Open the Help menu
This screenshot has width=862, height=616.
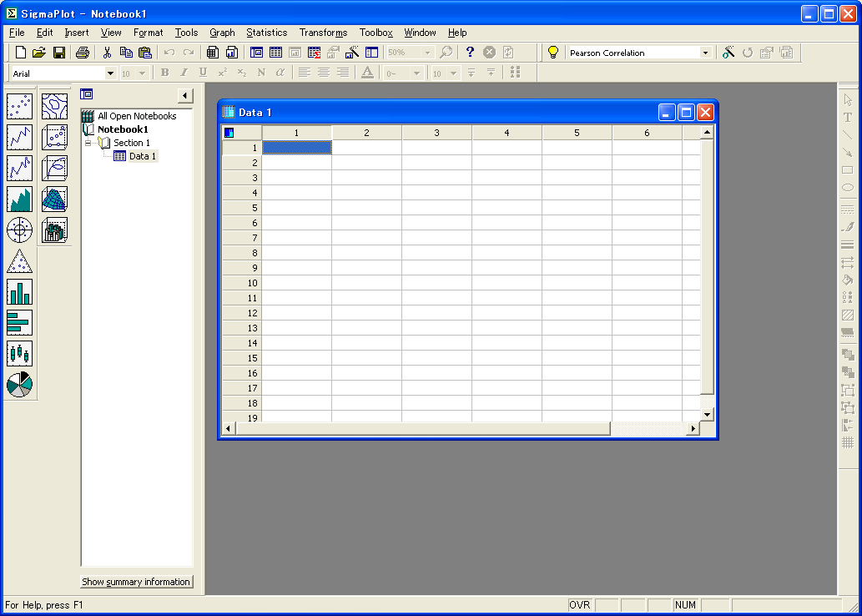[456, 33]
